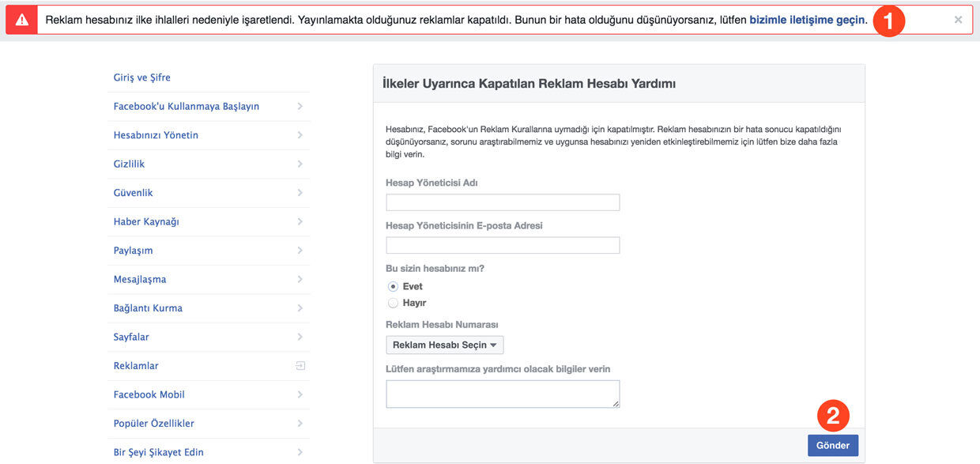Expand the Hesabınızı Yönetin chevron

point(300,135)
